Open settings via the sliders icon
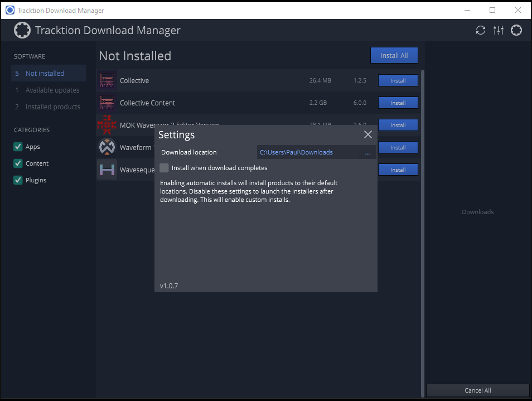This screenshot has height=401, width=532. [499, 30]
